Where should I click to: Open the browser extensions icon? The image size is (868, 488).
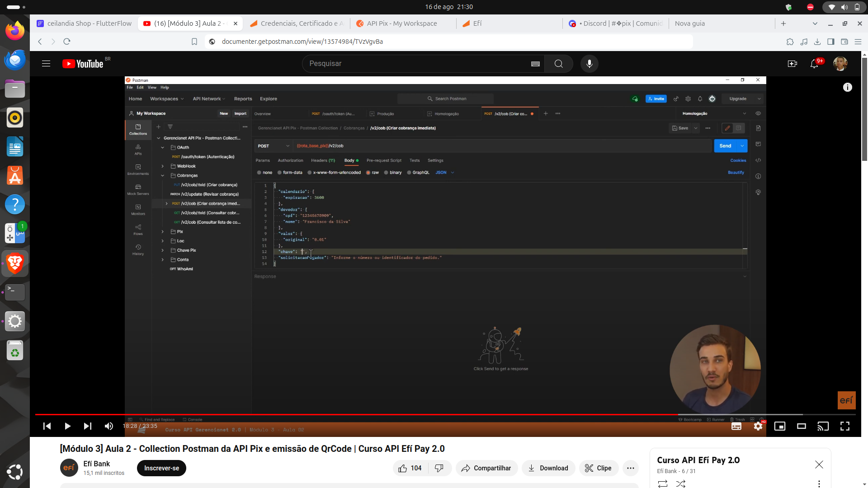tap(790, 42)
